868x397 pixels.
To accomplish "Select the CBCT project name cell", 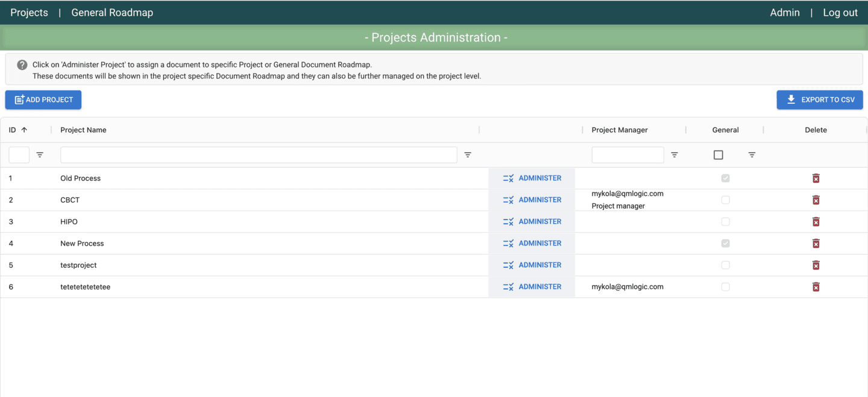I will pyautogui.click(x=70, y=200).
